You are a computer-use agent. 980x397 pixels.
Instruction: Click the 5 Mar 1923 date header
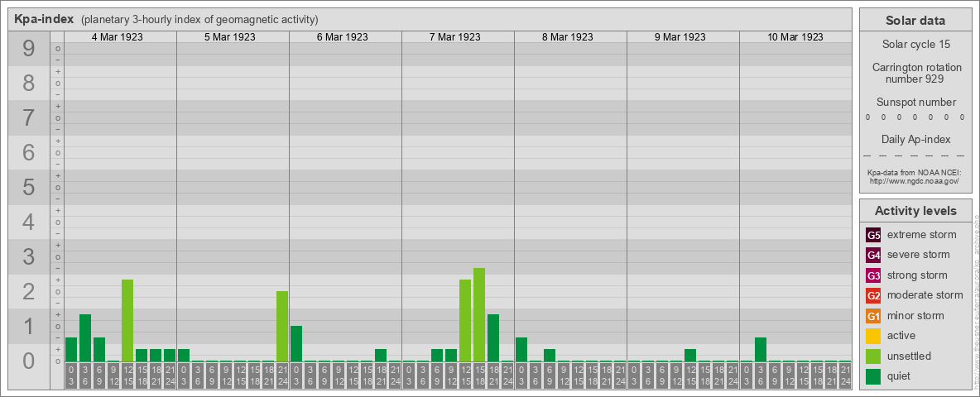click(229, 37)
